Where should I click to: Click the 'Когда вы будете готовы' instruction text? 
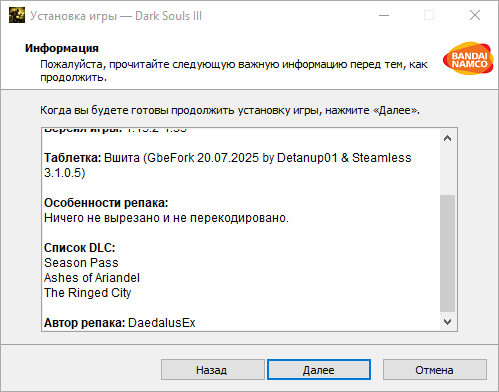[230, 110]
